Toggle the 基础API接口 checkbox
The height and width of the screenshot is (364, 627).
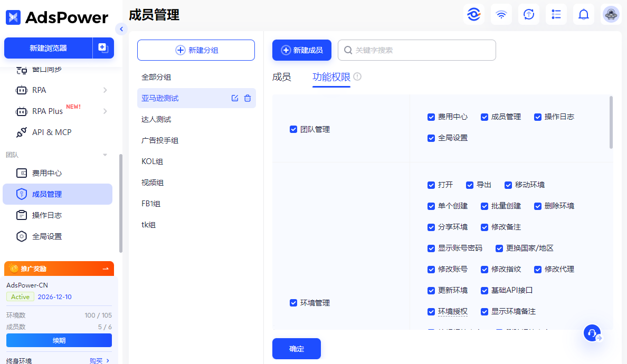pos(484,291)
